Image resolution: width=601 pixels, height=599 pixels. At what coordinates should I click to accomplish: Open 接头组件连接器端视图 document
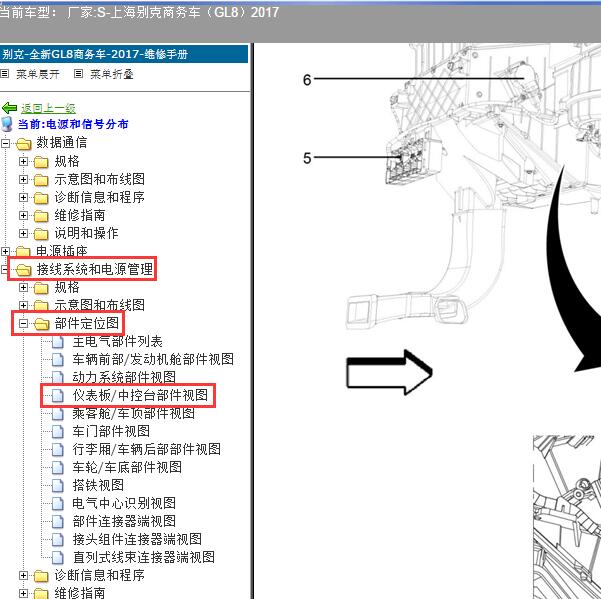[x=137, y=539]
